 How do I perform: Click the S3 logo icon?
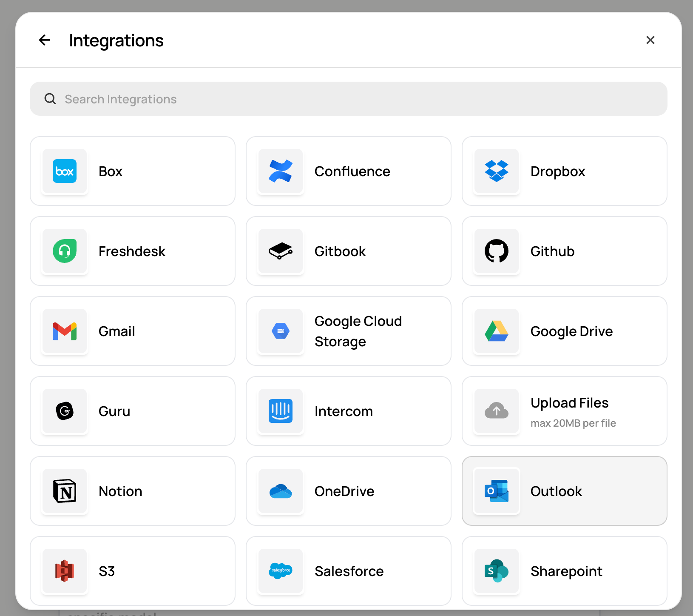[65, 571]
